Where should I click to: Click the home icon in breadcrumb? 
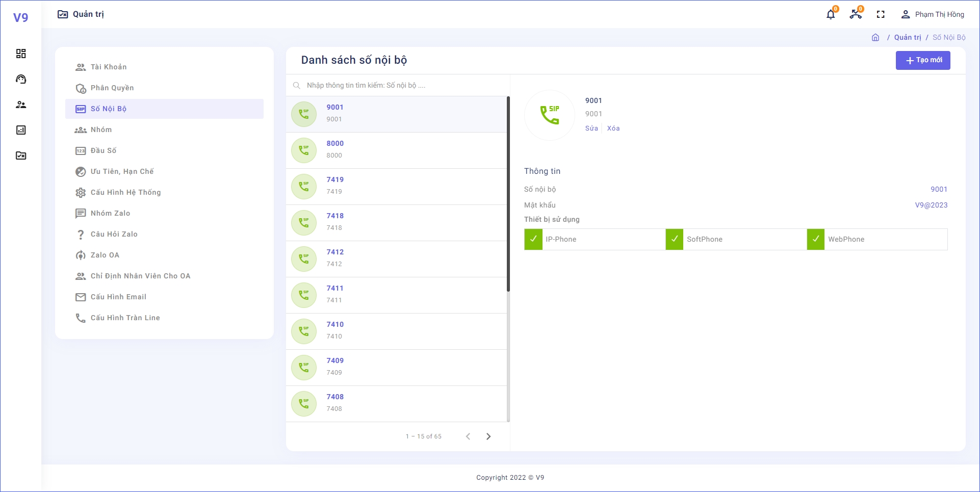pyautogui.click(x=875, y=37)
